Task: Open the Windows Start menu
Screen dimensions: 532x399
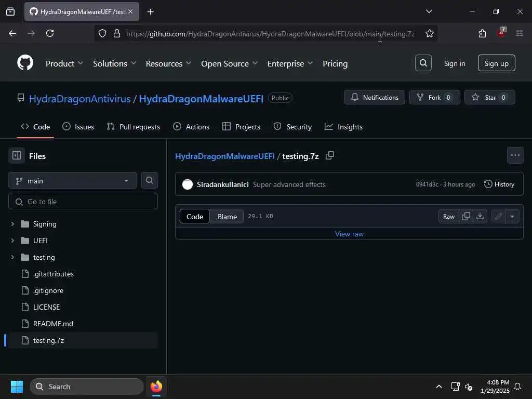Action: tap(17, 387)
